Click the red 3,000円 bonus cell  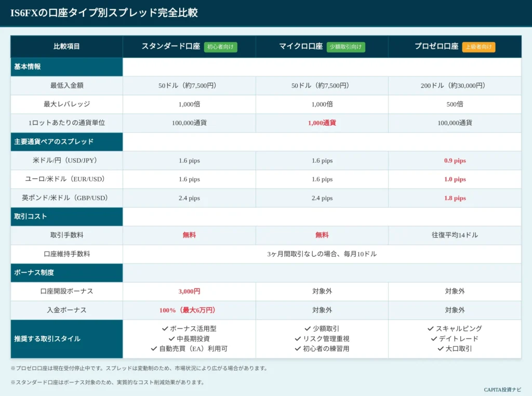(189, 291)
